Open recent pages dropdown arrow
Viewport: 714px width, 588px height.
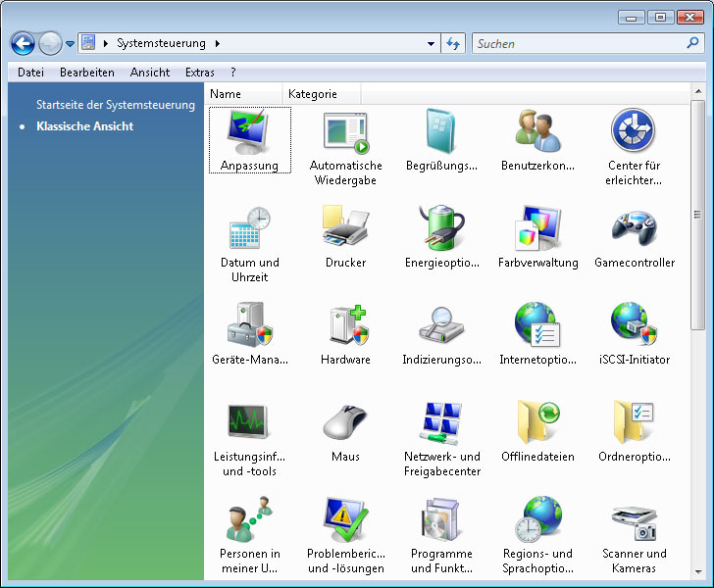(70, 44)
